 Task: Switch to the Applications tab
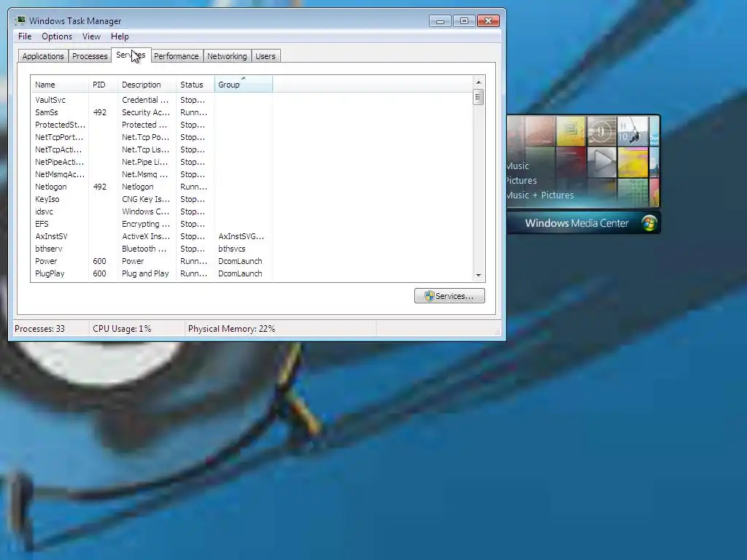pyautogui.click(x=43, y=56)
